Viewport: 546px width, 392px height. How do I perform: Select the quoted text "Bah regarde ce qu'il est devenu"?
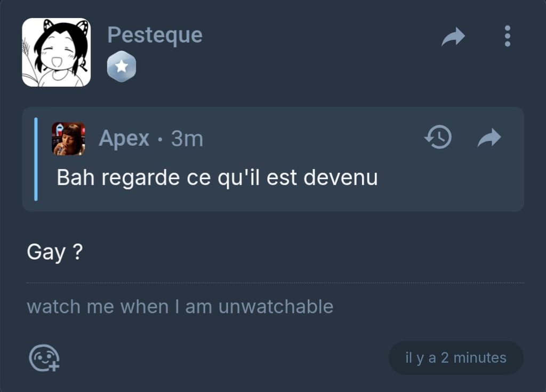click(x=217, y=178)
